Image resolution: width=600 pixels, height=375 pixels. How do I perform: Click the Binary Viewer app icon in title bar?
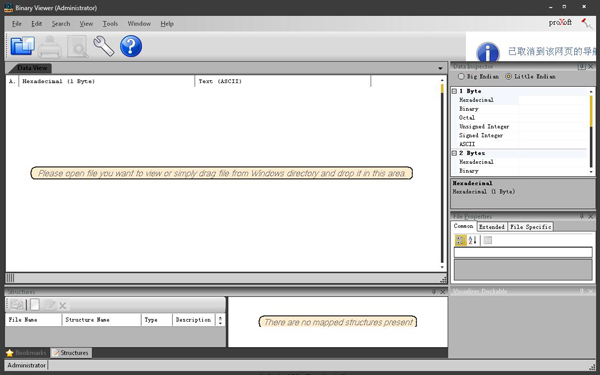click(8, 7)
